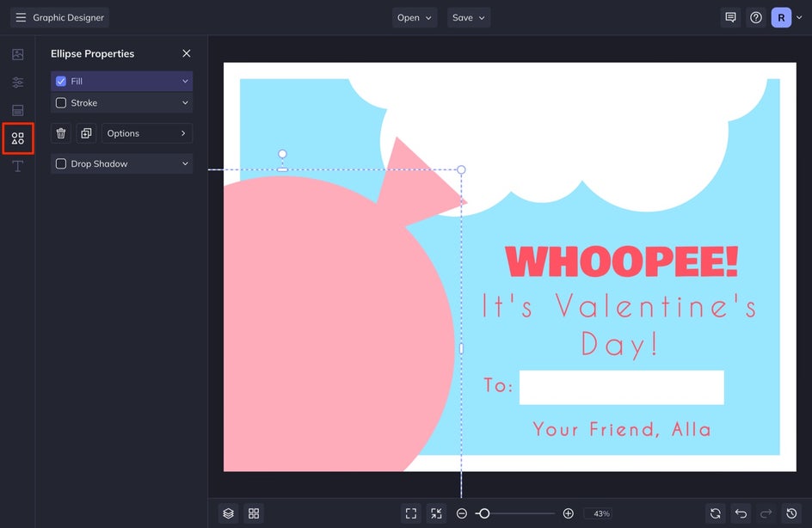Click the zoom slider handle
The width and height of the screenshot is (812, 528).
pos(483,513)
